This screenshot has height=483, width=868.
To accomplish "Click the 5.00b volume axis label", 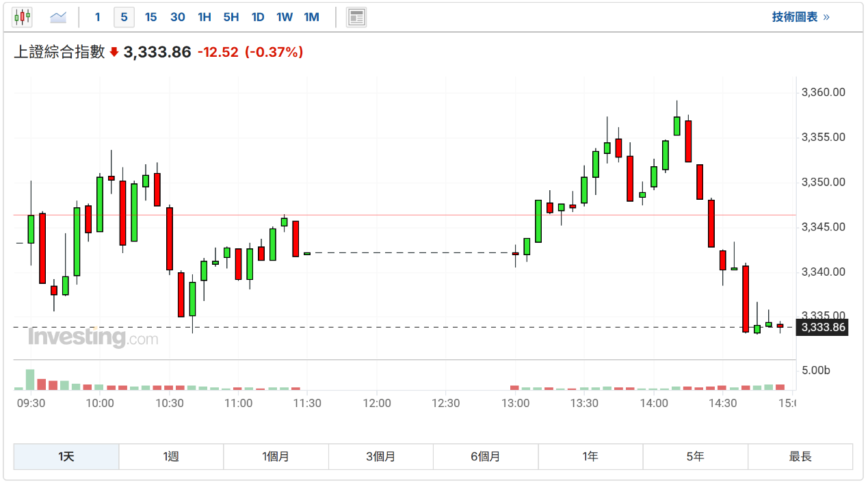I will pos(816,371).
